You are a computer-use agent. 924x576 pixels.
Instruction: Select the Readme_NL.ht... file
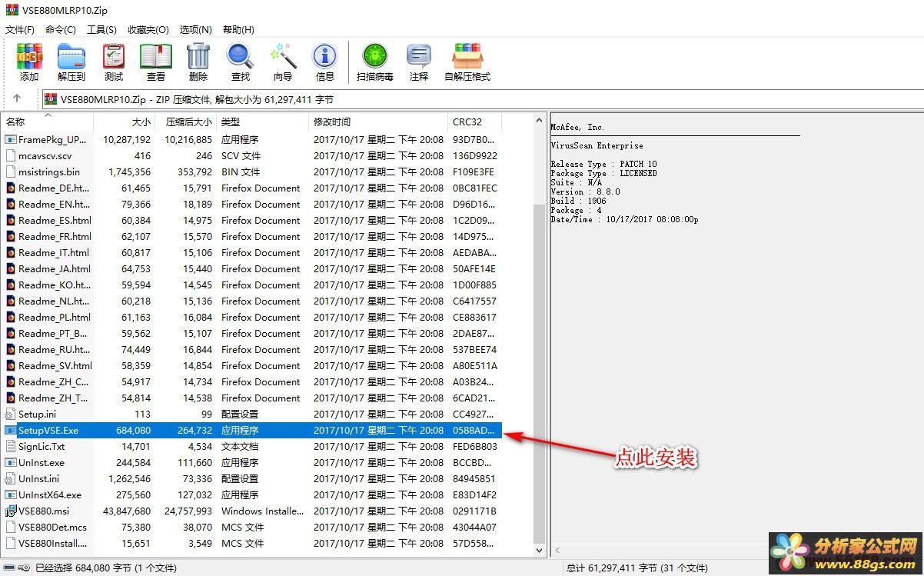point(54,301)
